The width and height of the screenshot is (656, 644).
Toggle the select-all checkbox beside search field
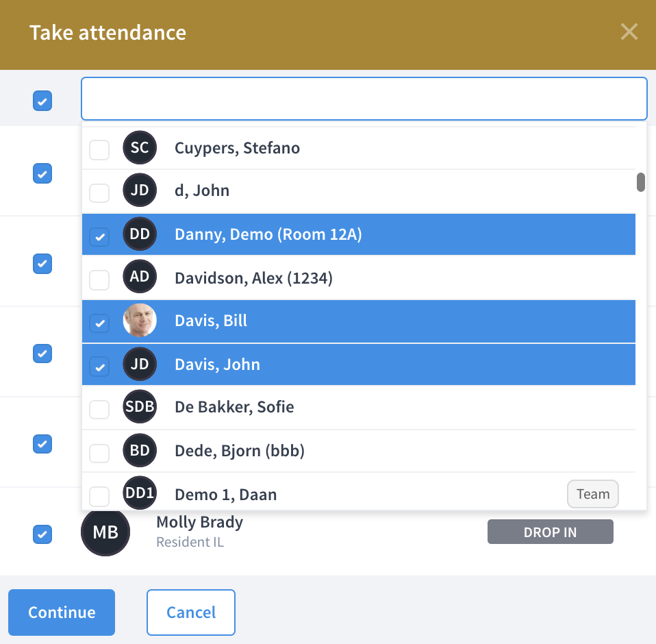coord(42,101)
